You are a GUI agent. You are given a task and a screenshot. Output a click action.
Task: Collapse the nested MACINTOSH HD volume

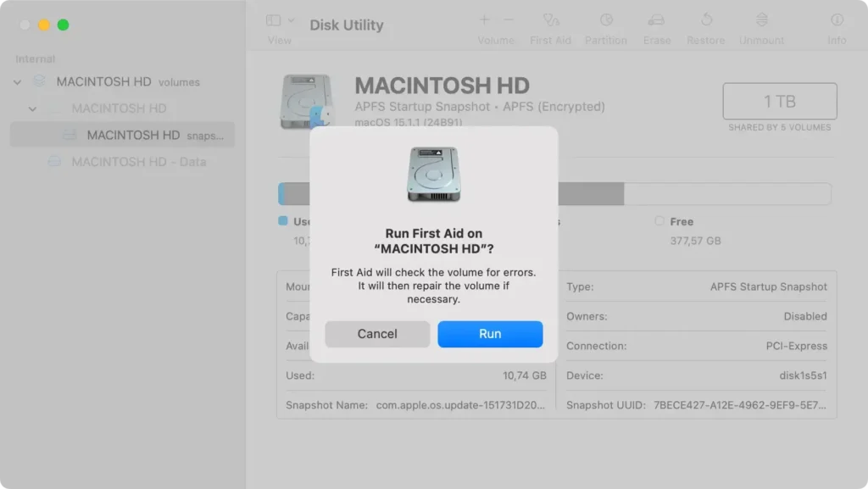pyautogui.click(x=33, y=109)
